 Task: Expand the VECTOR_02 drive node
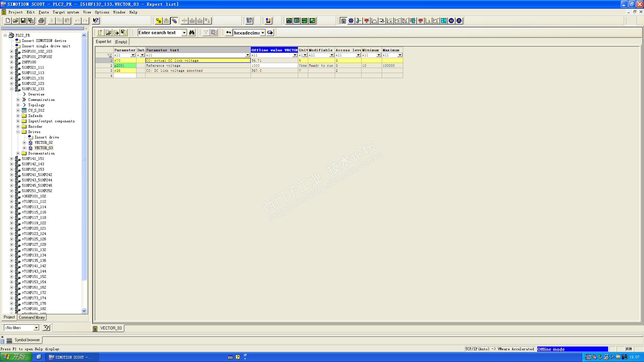click(x=24, y=142)
